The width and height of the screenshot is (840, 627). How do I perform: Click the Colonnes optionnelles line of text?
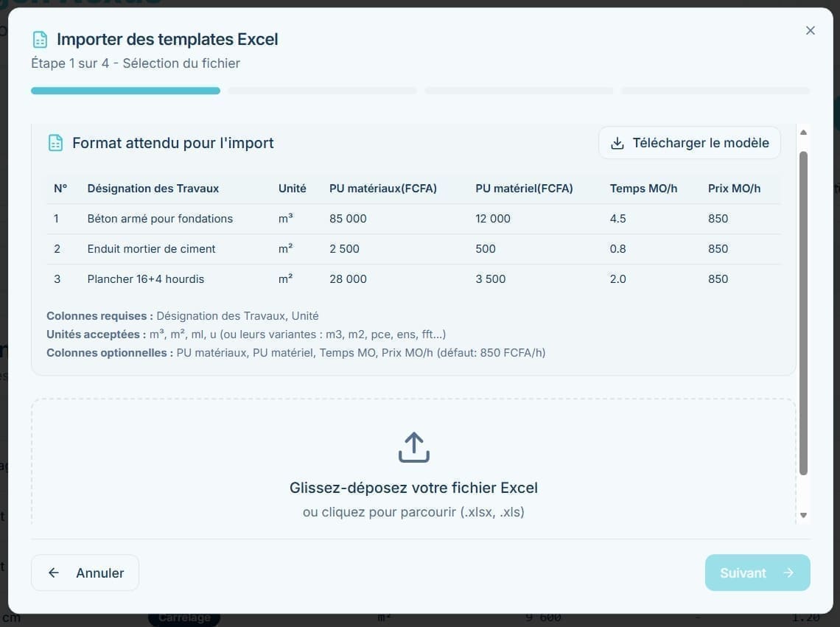pos(295,353)
